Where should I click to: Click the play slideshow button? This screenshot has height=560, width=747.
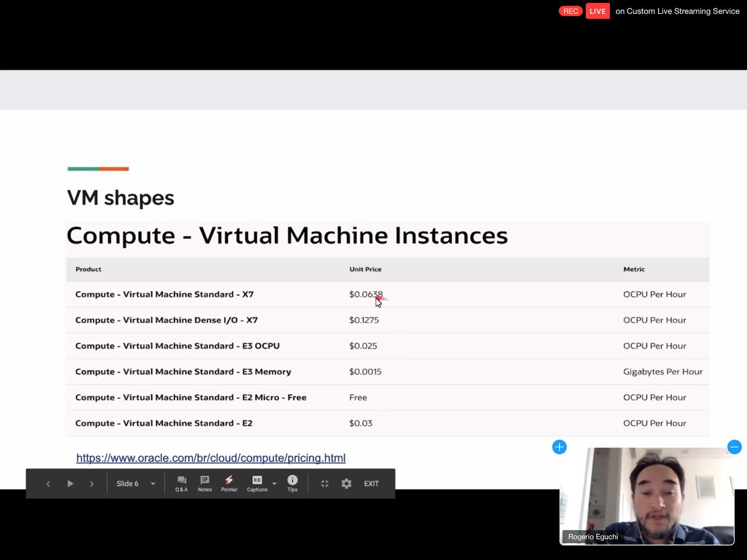point(70,483)
